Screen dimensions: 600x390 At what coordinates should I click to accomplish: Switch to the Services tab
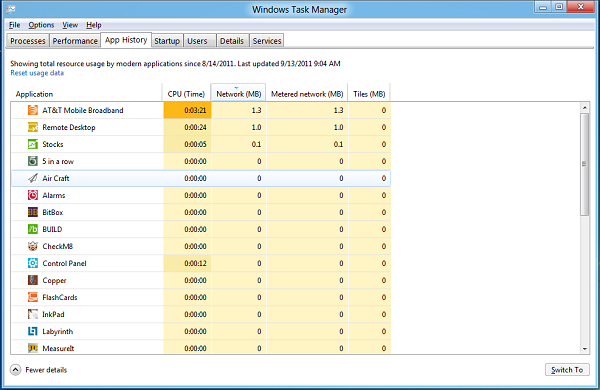click(267, 41)
